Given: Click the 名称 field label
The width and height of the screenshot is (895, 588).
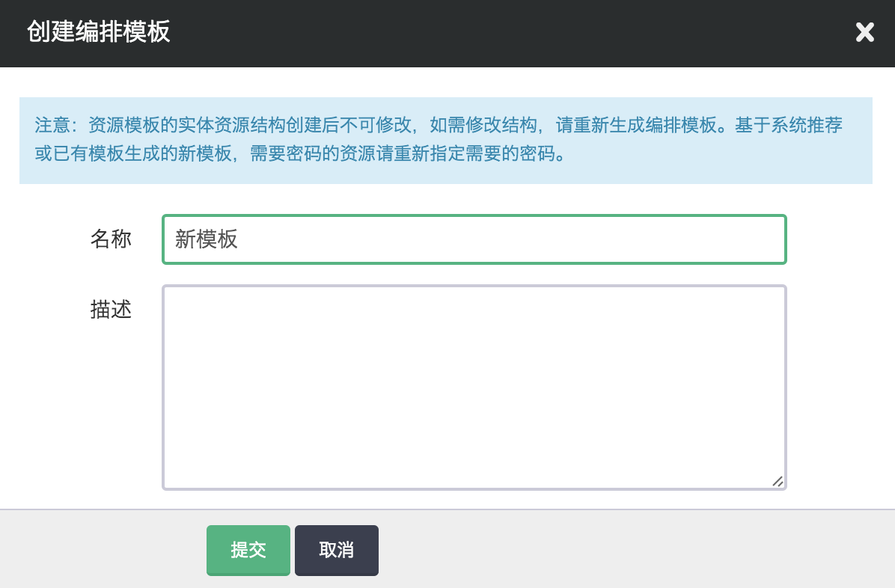Looking at the screenshot, I should click(x=111, y=239).
